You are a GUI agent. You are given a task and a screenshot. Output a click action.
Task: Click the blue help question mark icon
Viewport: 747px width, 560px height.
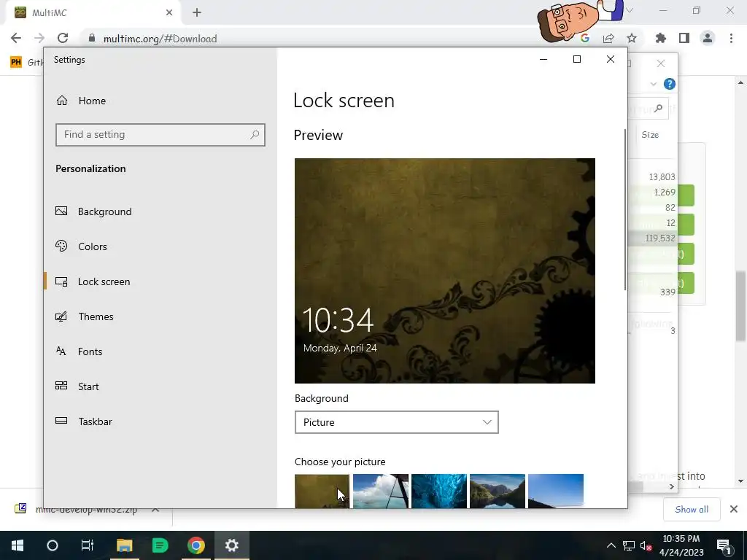pos(670,85)
